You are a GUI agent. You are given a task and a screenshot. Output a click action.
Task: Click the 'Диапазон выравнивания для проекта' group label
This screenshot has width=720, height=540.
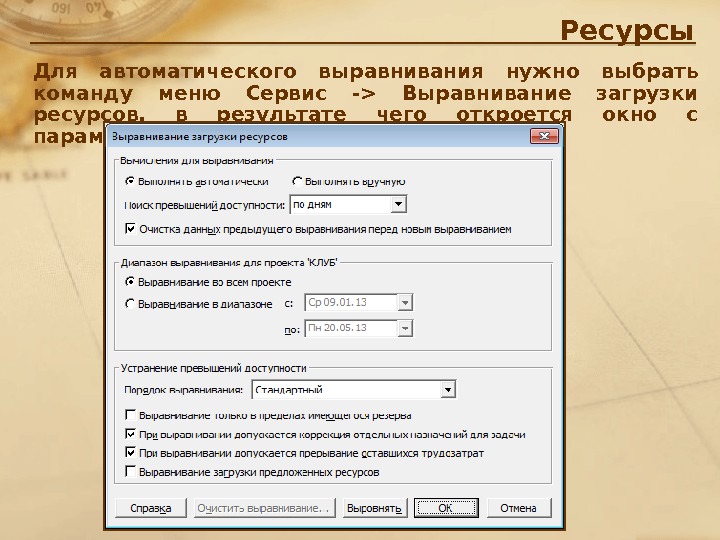(x=229, y=263)
